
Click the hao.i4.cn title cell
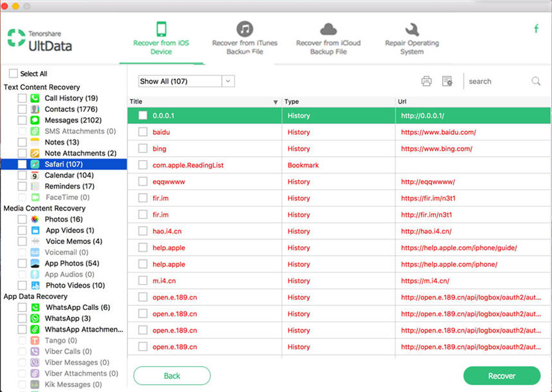click(x=167, y=231)
